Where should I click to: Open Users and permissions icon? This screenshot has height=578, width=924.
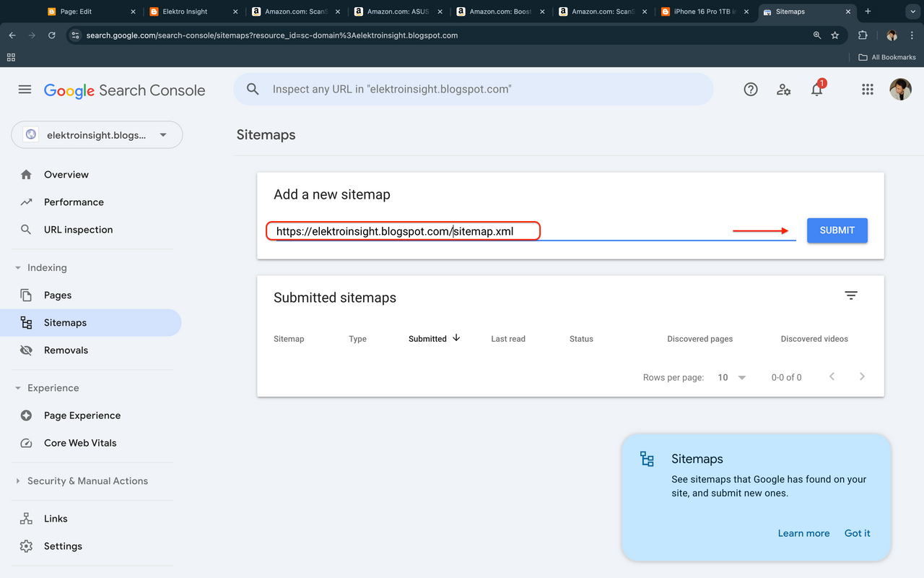point(783,90)
